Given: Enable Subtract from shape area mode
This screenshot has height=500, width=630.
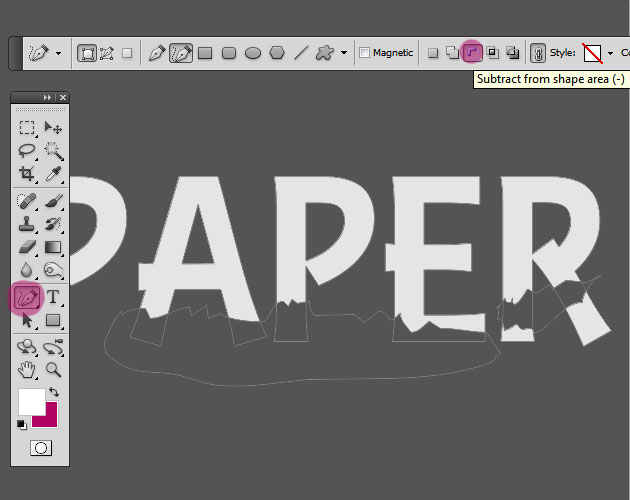Looking at the screenshot, I should tap(472, 52).
